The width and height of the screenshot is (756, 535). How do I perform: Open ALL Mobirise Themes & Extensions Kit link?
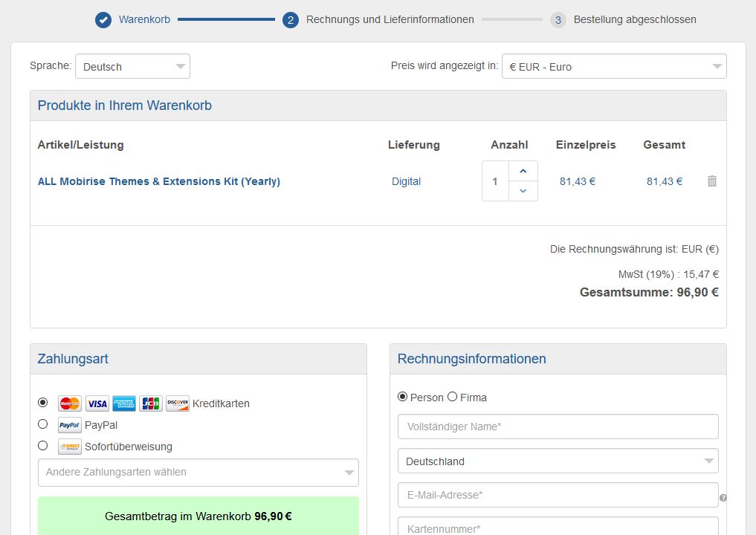point(159,181)
